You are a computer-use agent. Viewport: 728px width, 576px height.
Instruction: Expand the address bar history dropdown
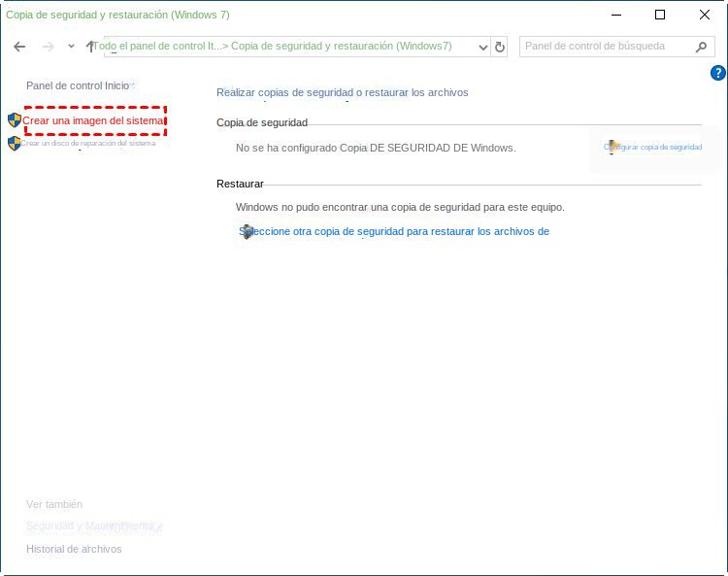pyautogui.click(x=482, y=47)
